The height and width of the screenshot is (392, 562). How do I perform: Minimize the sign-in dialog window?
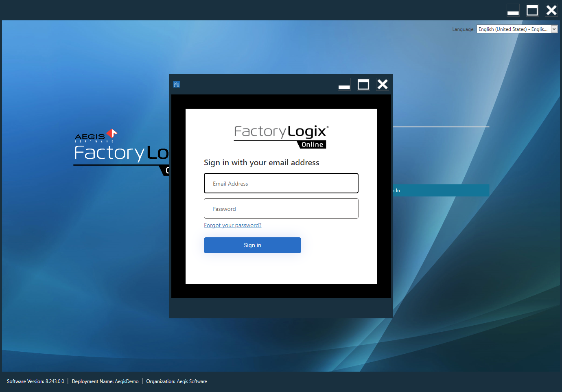coord(344,84)
